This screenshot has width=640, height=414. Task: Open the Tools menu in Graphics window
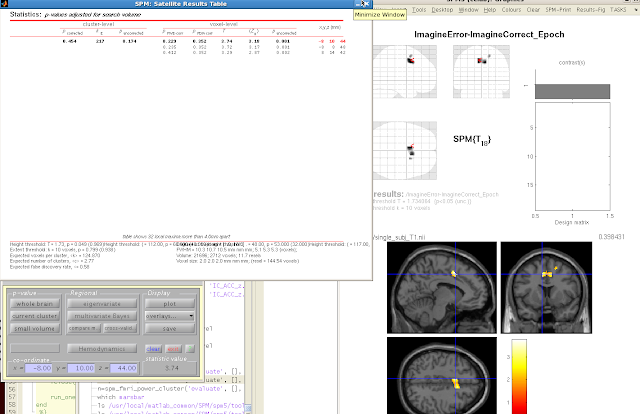coord(419,10)
